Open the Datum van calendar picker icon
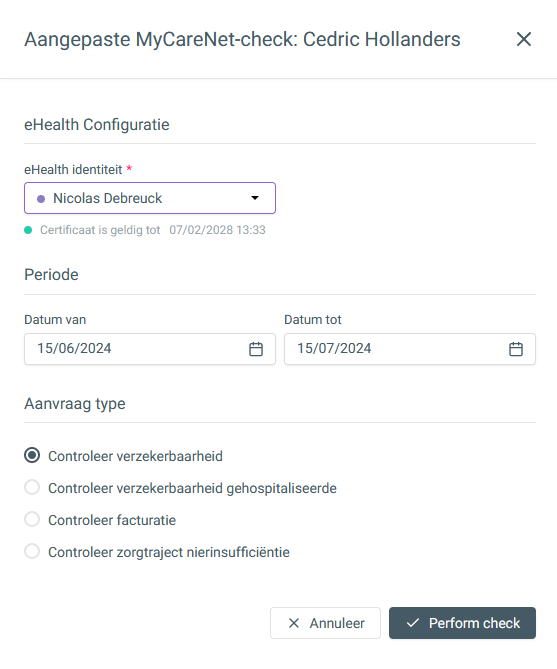The image size is (557, 669). (x=256, y=349)
